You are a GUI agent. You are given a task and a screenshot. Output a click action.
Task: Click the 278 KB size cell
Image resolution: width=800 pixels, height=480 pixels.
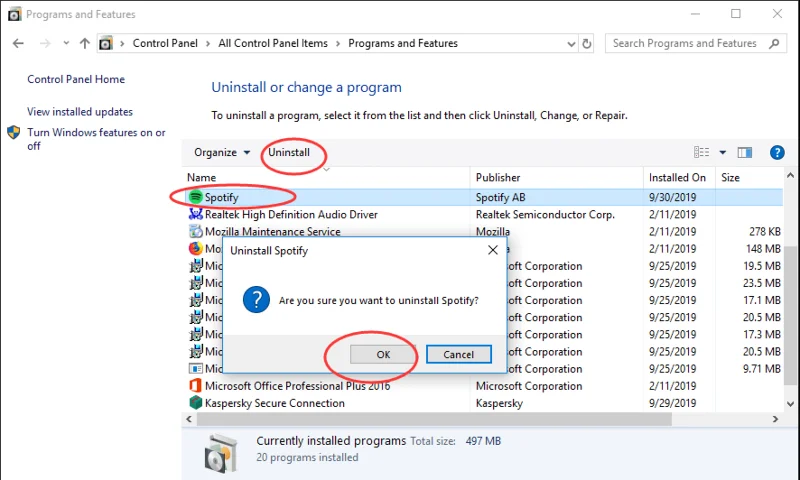[765, 232]
